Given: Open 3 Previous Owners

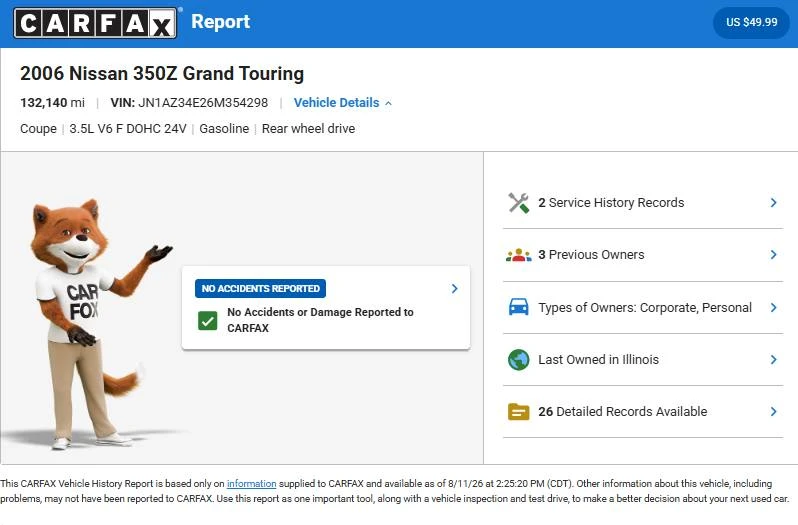Looking at the screenshot, I should pyautogui.click(x=643, y=255).
